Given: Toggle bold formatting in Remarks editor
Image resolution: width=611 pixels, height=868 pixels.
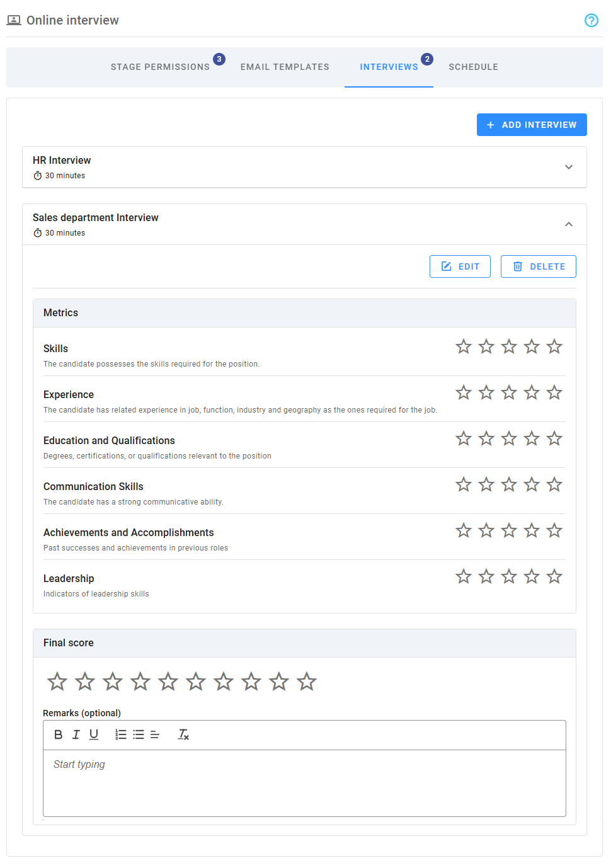Looking at the screenshot, I should (x=59, y=734).
